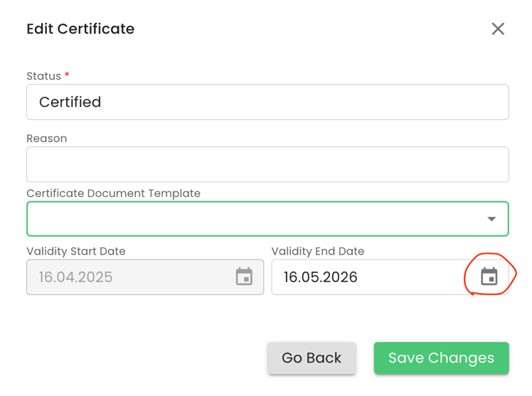
Task: Click the red required asterisk beside Status
Action: click(67, 75)
